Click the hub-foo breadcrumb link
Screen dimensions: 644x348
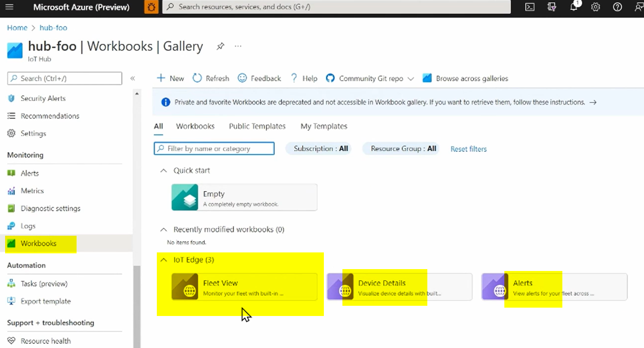point(53,28)
